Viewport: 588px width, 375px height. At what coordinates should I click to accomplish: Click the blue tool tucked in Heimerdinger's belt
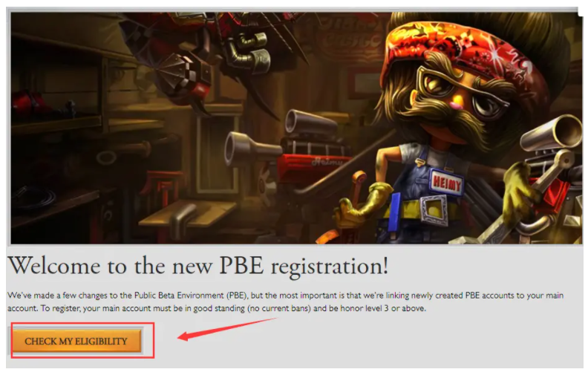point(393,214)
